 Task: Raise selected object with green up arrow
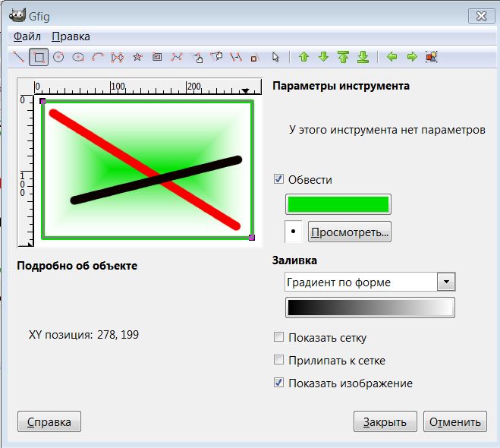303,57
